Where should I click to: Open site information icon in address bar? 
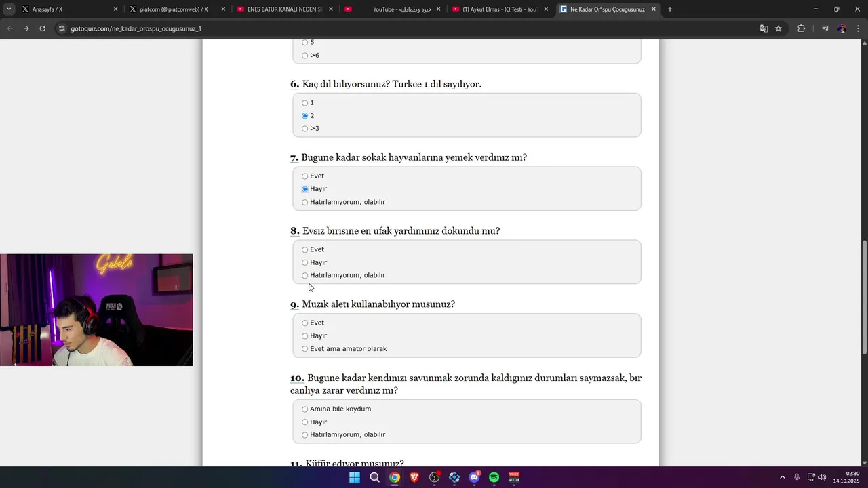pos(62,28)
